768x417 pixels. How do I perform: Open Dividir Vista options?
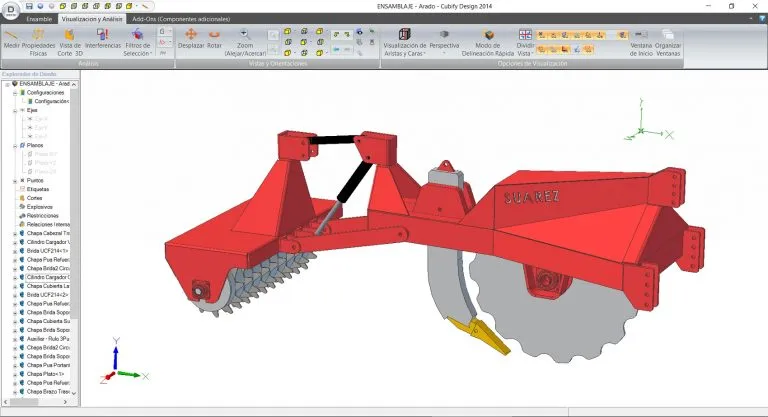[524, 40]
